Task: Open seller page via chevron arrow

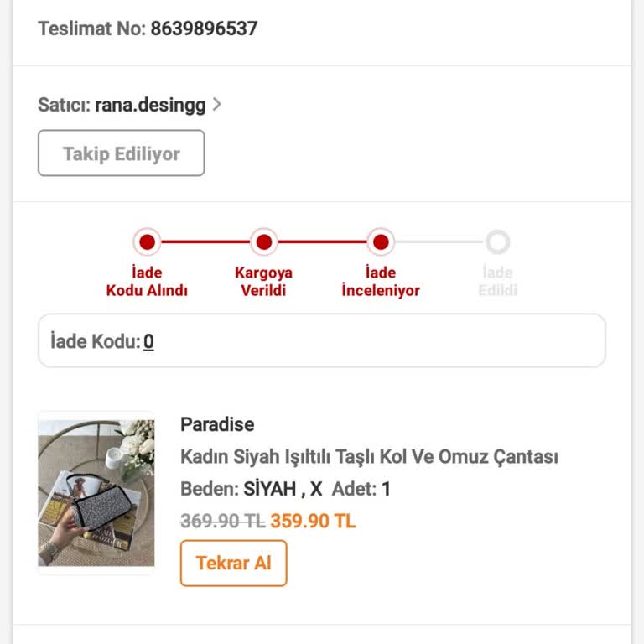Action: (217, 105)
